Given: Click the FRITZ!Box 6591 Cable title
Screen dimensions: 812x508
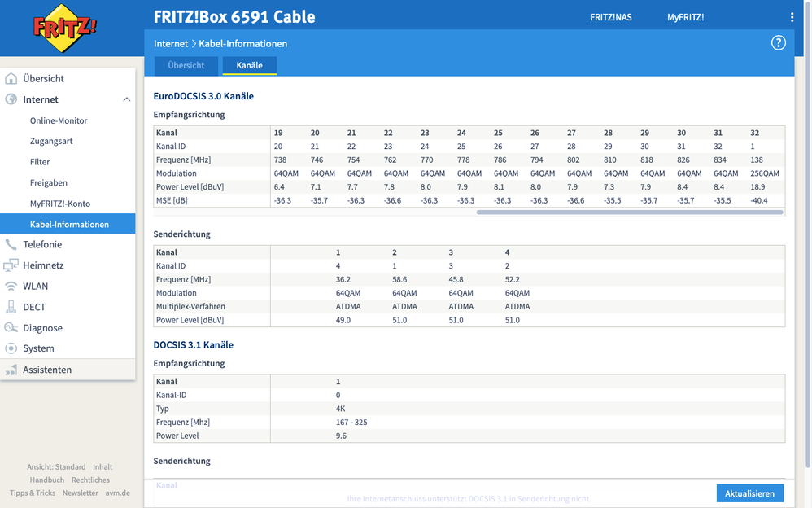Looking at the screenshot, I should point(234,17).
